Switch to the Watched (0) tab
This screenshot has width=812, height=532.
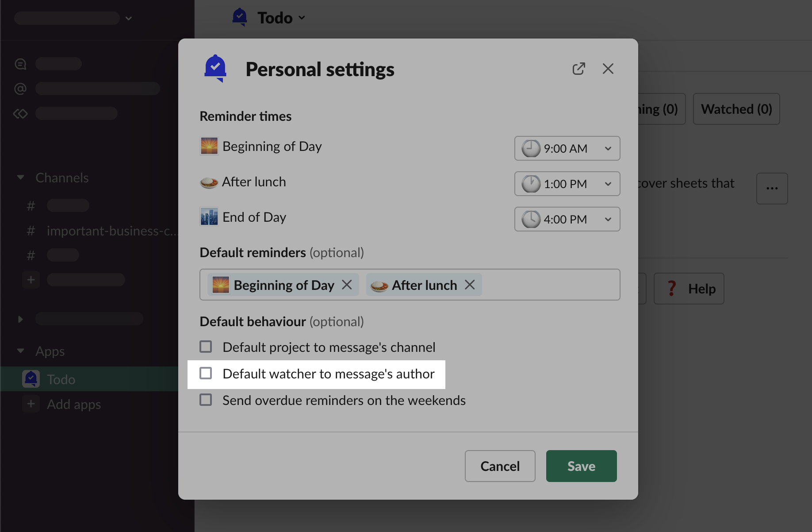[x=736, y=109]
